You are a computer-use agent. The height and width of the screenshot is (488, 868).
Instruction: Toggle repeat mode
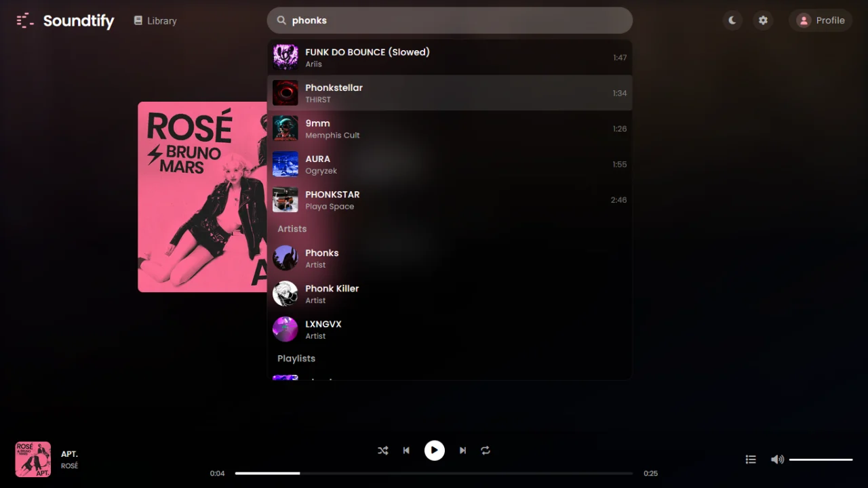click(486, 451)
